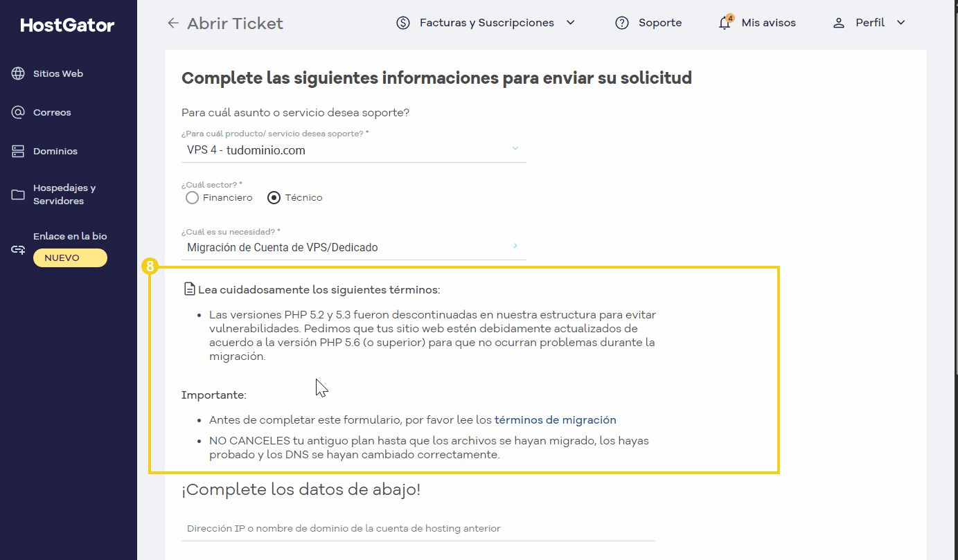Click the Facturas y Suscripciones label
Image resolution: width=958 pixels, height=560 pixels.
coord(487,23)
